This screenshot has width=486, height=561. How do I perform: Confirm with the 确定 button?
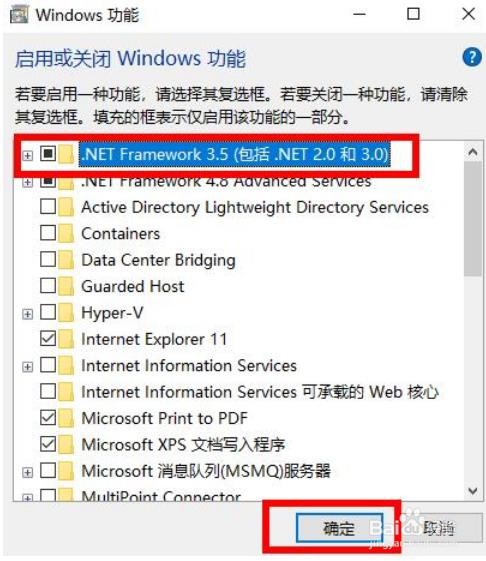[339, 528]
